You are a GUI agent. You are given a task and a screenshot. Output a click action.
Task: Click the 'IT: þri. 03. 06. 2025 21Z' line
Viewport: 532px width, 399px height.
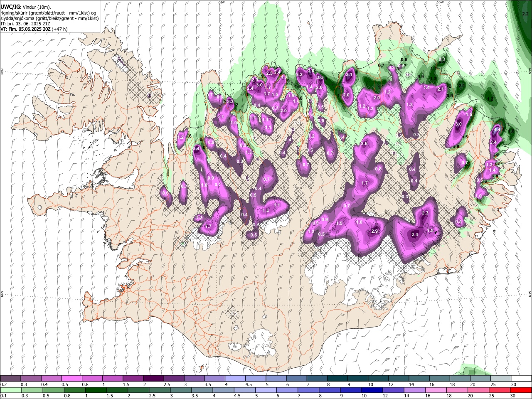click(x=25, y=24)
